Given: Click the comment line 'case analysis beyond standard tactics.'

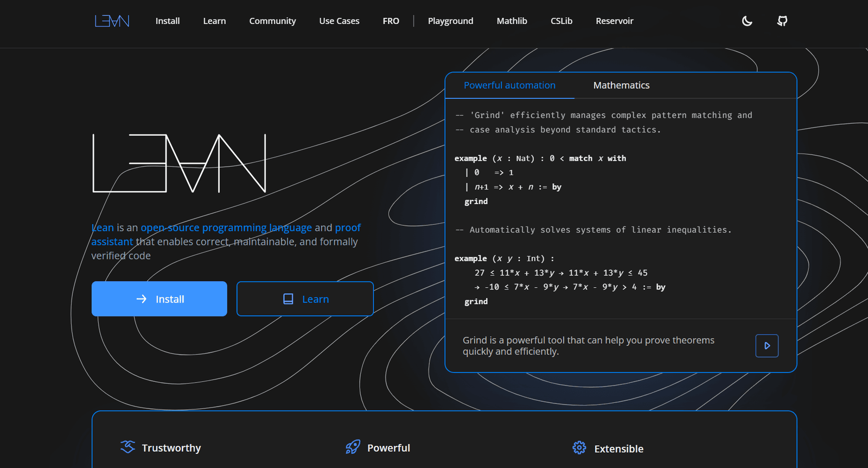Looking at the screenshot, I should click(x=558, y=130).
